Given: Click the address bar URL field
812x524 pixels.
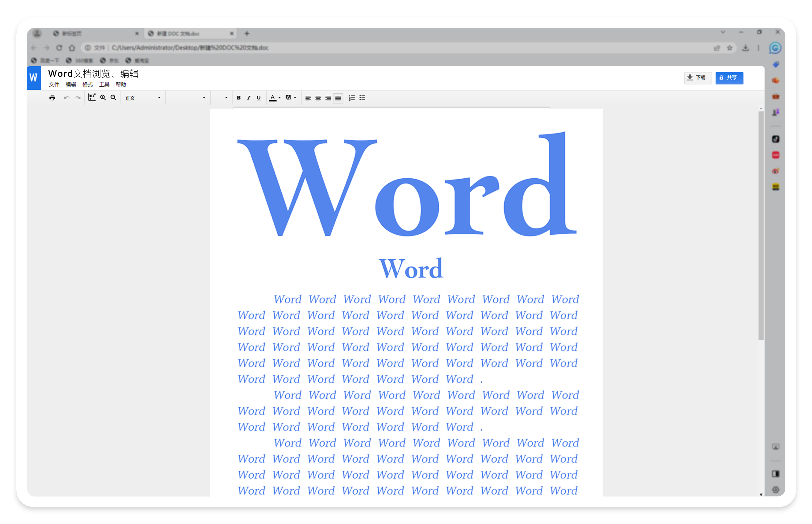Looking at the screenshot, I should (x=408, y=48).
